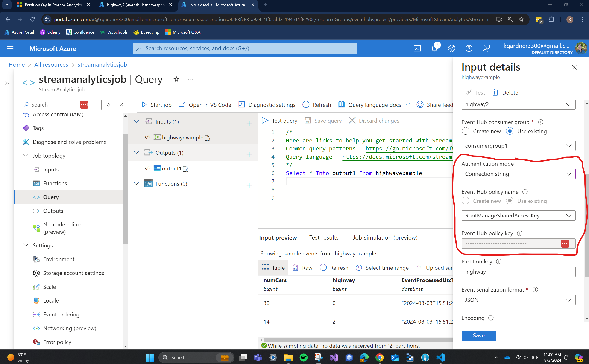Click the Partition key field containing highway

tap(518, 272)
